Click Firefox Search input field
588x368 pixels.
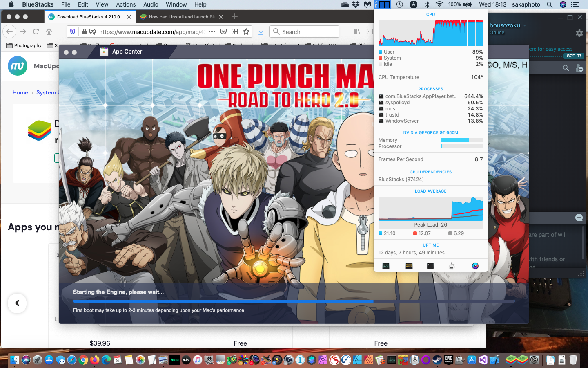click(304, 31)
